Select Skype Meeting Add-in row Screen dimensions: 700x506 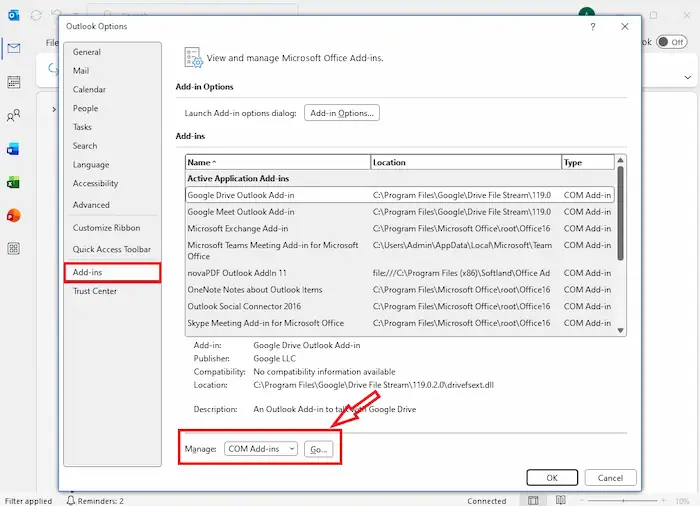(400, 323)
